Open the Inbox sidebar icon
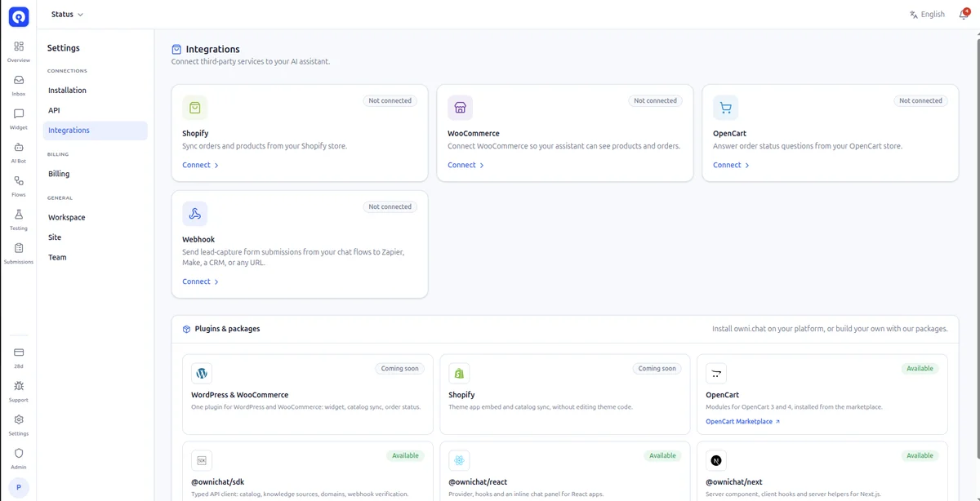 coord(19,80)
